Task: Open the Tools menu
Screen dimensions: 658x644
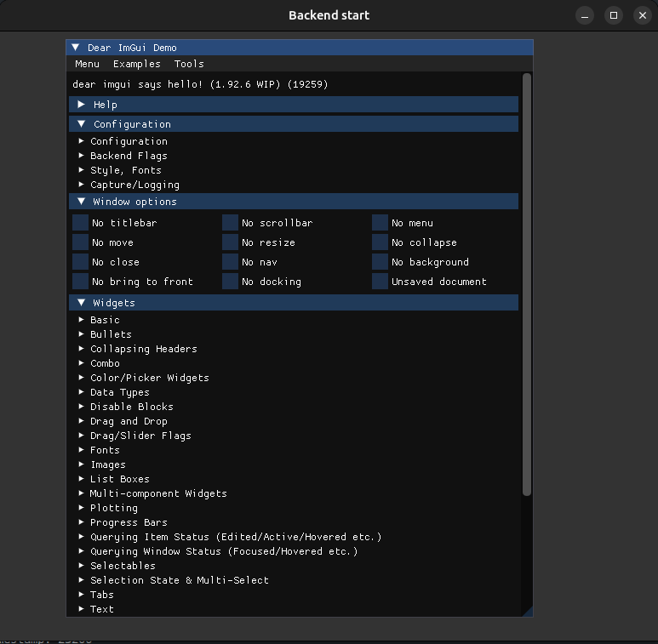Action: click(189, 64)
